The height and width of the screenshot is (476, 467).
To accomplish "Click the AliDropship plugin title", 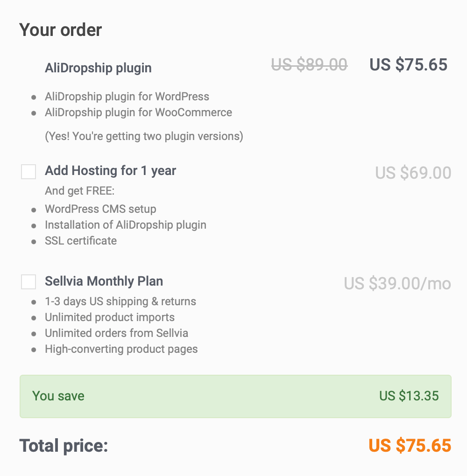I will pyautogui.click(x=98, y=68).
